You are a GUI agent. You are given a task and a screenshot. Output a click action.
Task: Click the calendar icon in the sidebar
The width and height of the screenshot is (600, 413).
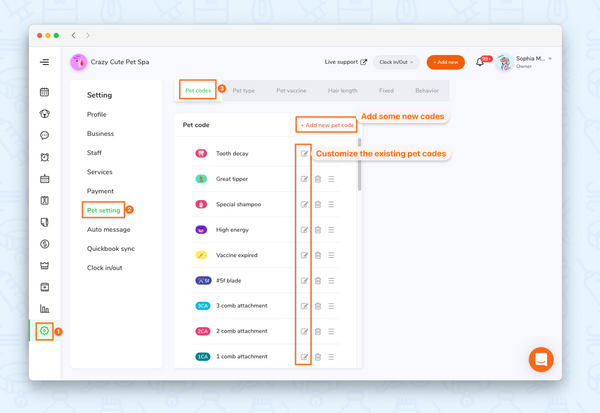[44, 92]
